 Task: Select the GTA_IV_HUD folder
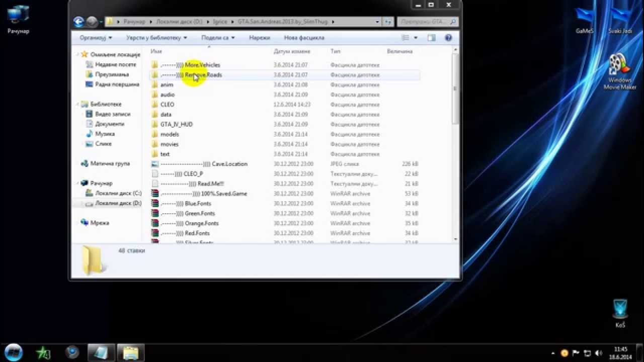176,124
